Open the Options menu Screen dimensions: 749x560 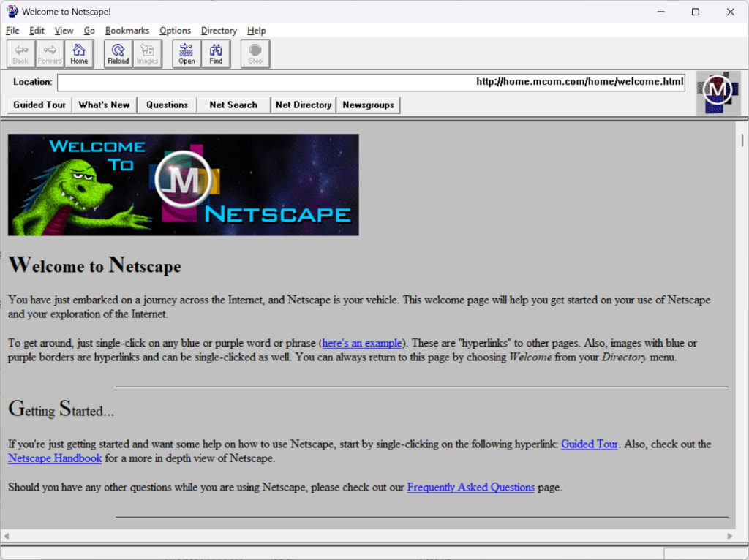[x=175, y=31]
